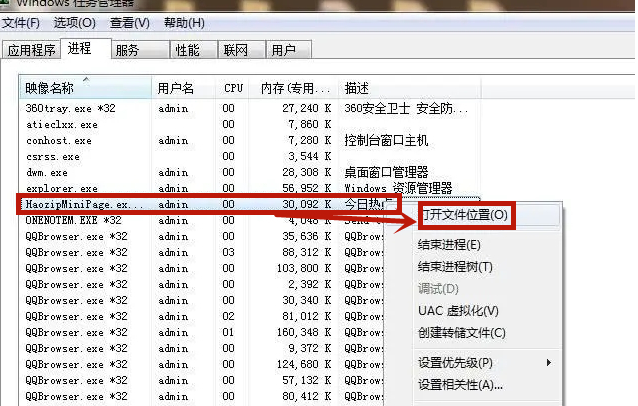The height and width of the screenshot is (406, 638).
Task: Switch to the 用户 tab
Action: pyautogui.click(x=284, y=49)
